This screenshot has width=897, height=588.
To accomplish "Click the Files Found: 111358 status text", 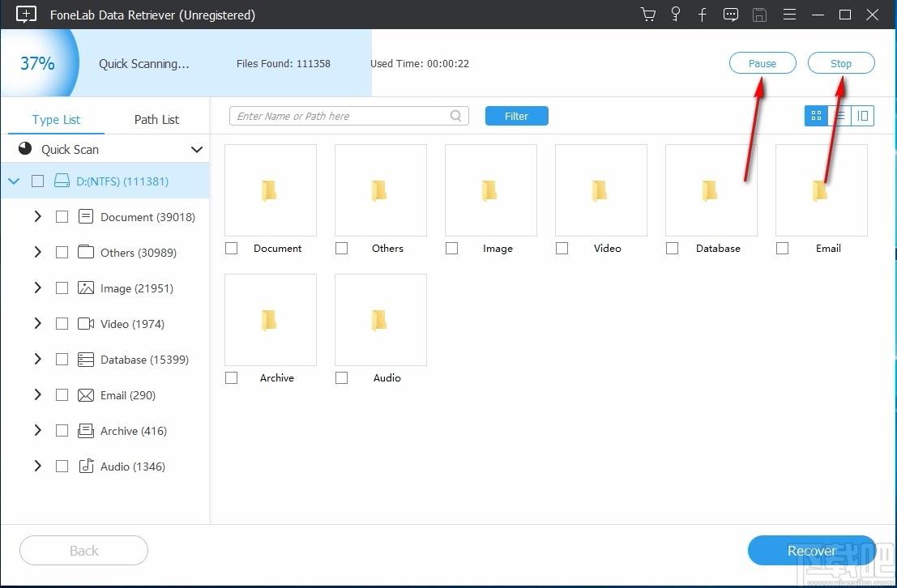I will coord(283,63).
